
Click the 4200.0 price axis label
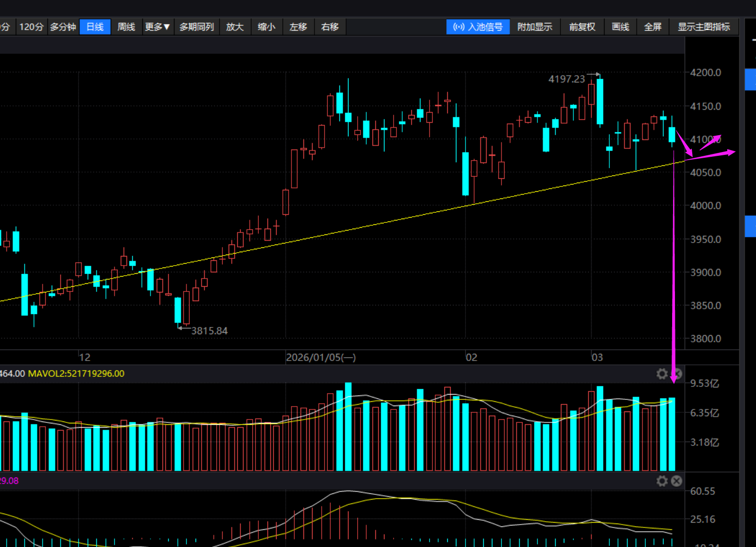pos(706,72)
